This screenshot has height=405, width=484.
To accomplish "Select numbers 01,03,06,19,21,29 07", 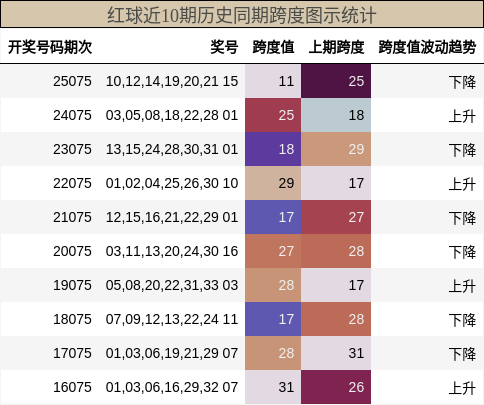I will click(172, 353).
